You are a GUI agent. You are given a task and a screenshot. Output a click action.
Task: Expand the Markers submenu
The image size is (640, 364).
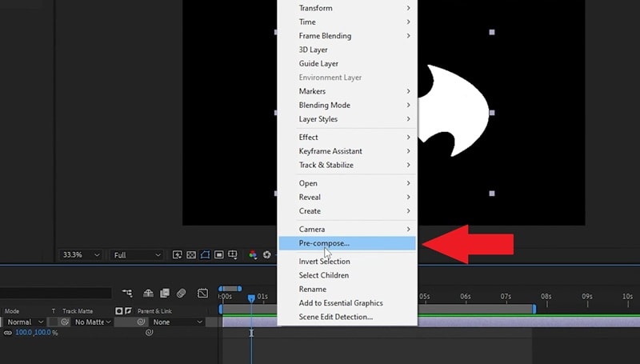347,91
